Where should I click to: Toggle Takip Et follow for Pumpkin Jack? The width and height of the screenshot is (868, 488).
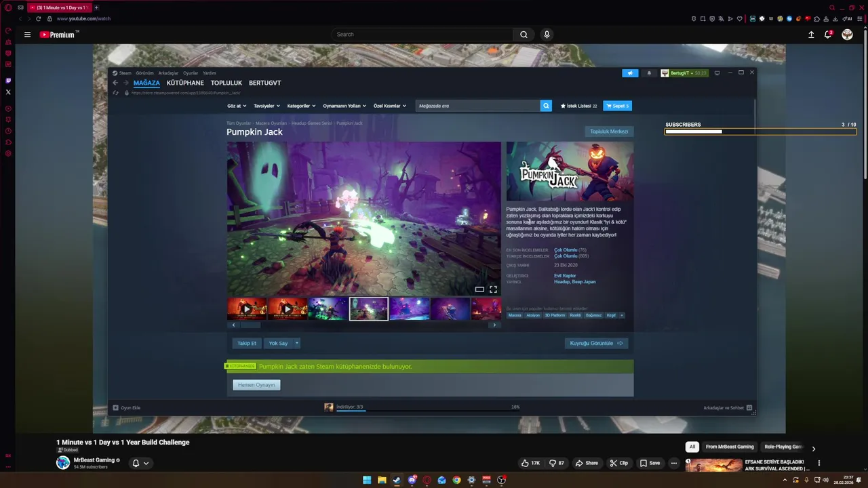pyautogui.click(x=247, y=344)
